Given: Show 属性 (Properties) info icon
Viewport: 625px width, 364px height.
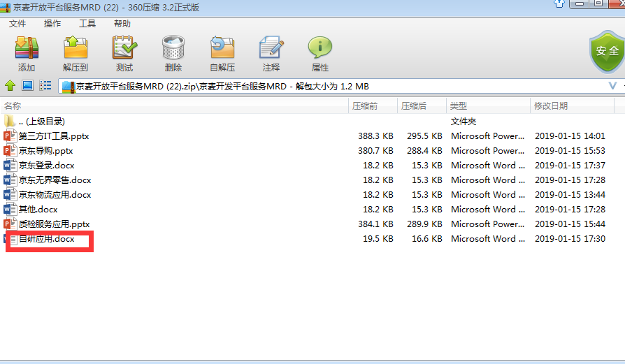Looking at the screenshot, I should [x=320, y=48].
